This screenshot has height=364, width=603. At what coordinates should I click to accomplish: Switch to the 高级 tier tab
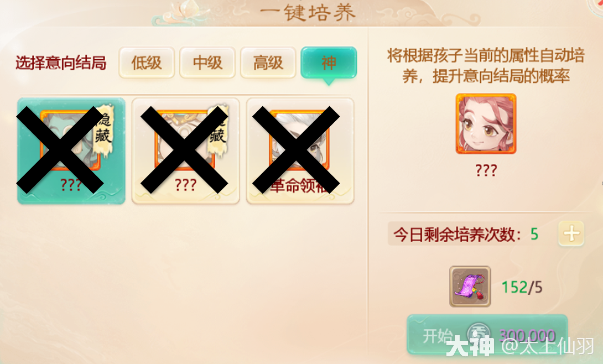268,63
